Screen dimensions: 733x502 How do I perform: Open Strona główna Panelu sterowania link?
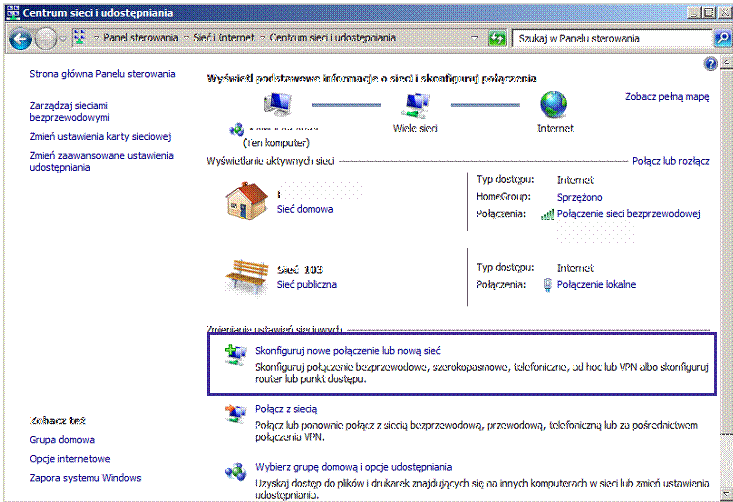(x=102, y=74)
